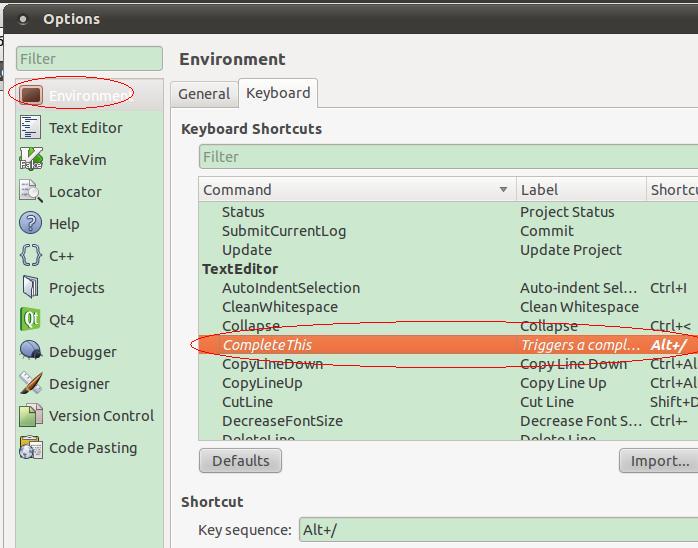Select the Debugger bug icon
Viewport: 698px width, 548px height.
pos(31,351)
